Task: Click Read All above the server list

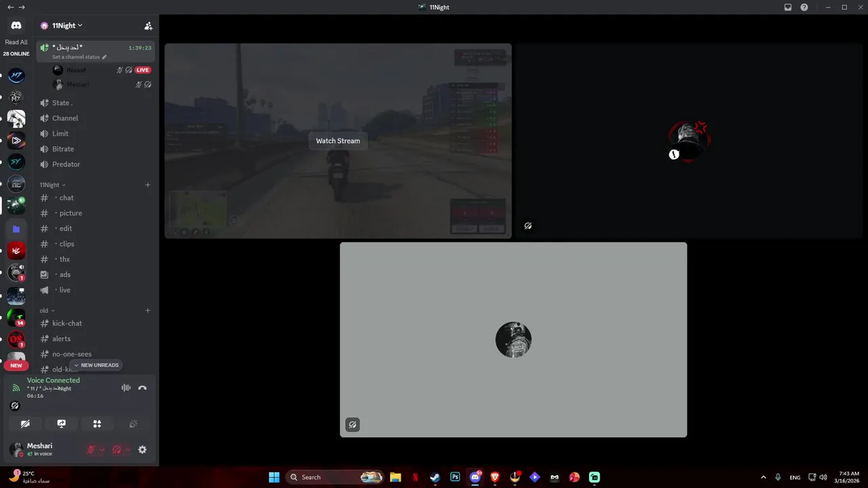Action: (16, 42)
